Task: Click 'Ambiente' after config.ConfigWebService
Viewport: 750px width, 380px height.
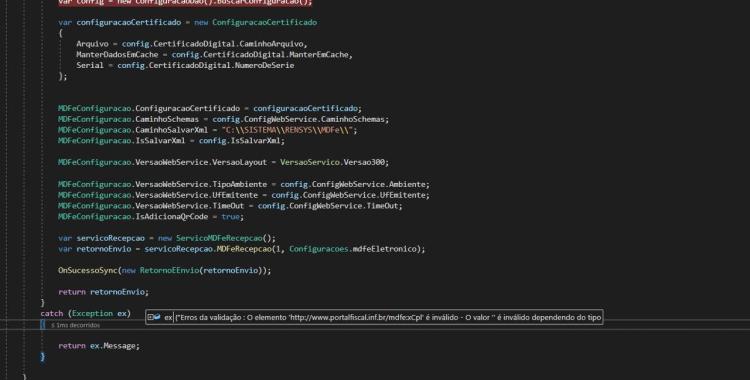Action: pyautogui.click(x=408, y=184)
